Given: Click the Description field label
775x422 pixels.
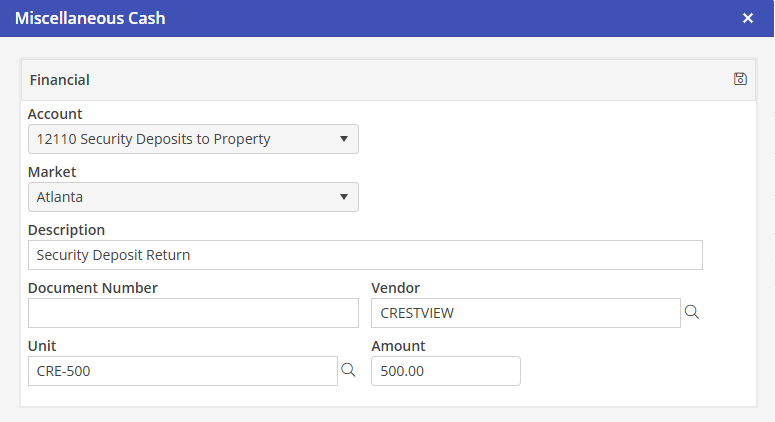Looking at the screenshot, I should tap(66, 230).
